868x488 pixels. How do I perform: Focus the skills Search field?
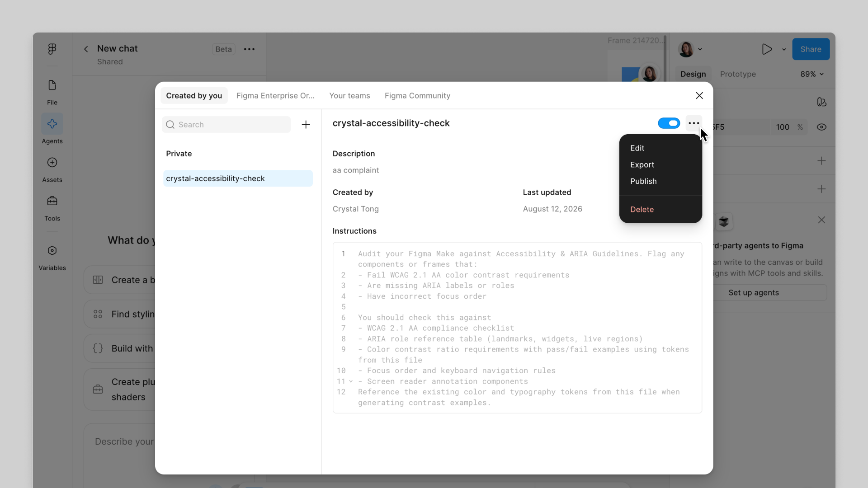coord(226,125)
